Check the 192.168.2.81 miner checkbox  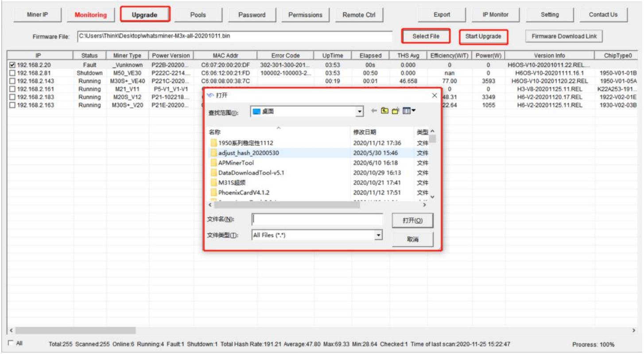pyautogui.click(x=12, y=73)
